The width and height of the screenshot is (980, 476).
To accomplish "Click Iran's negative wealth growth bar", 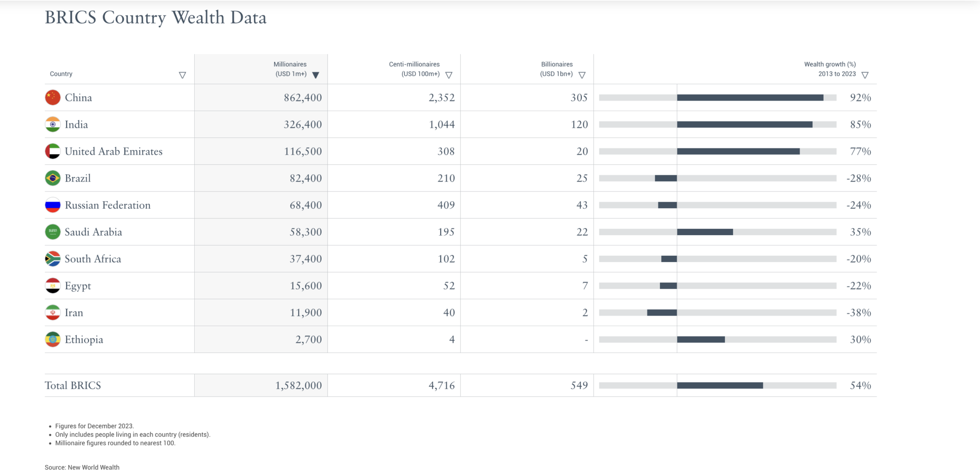I will [662, 313].
